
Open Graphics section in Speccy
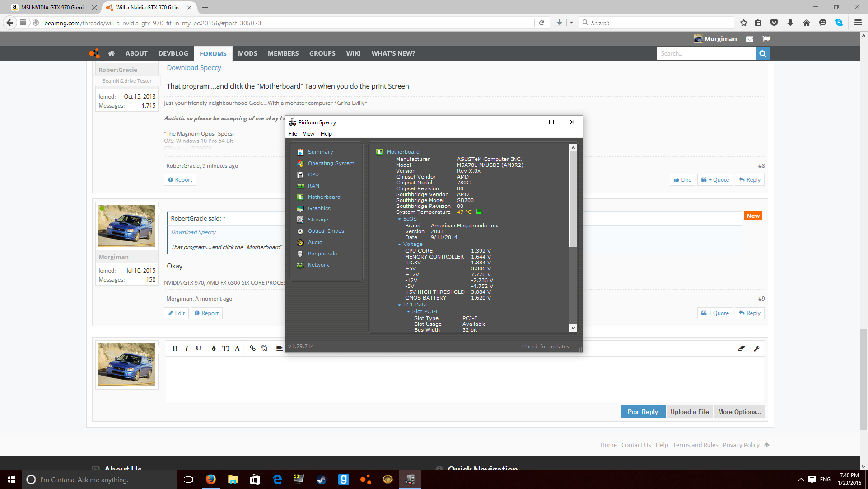click(319, 208)
